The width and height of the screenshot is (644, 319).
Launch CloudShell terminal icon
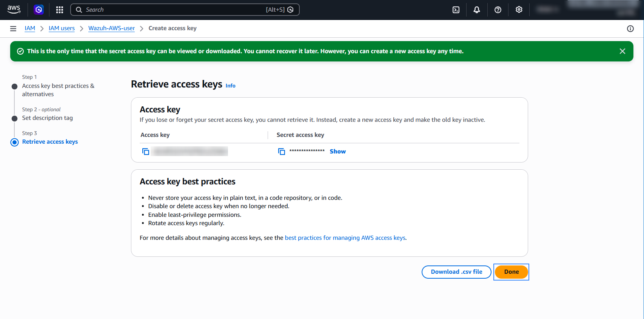click(456, 10)
